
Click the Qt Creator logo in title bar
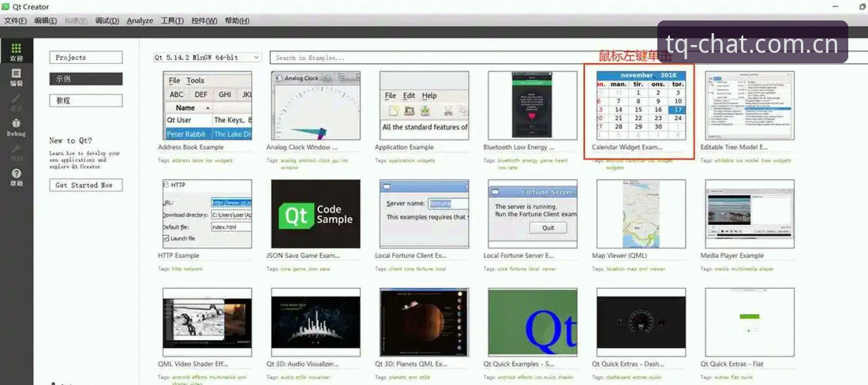(x=6, y=6)
